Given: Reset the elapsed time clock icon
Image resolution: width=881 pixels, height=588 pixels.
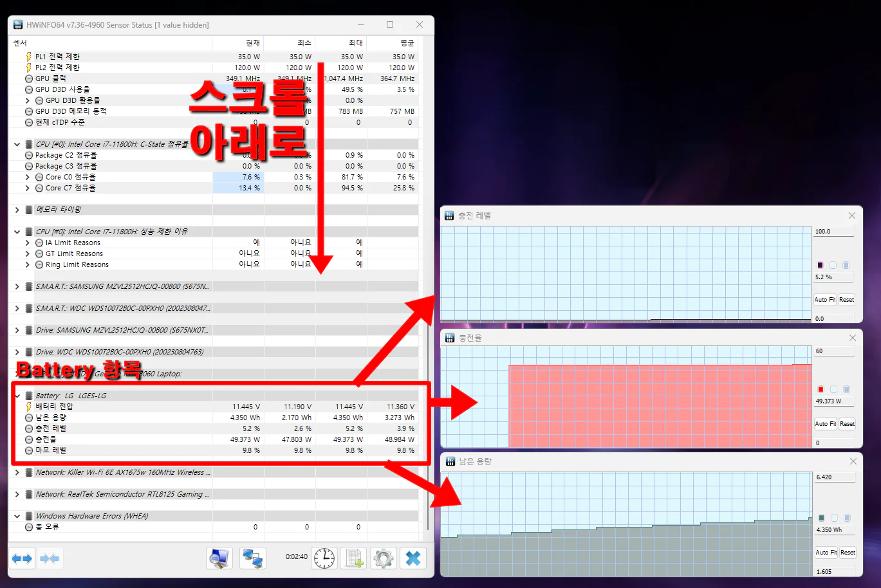Looking at the screenshot, I should (324, 558).
